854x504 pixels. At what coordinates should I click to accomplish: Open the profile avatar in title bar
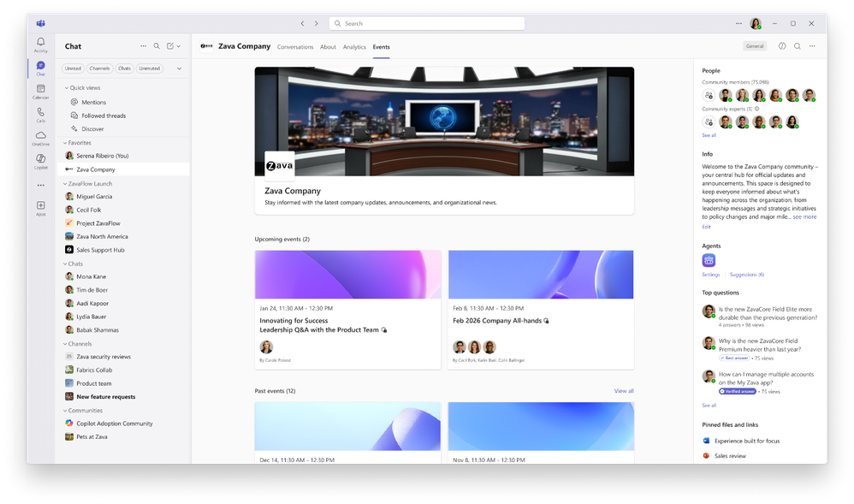[x=756, y=23]
